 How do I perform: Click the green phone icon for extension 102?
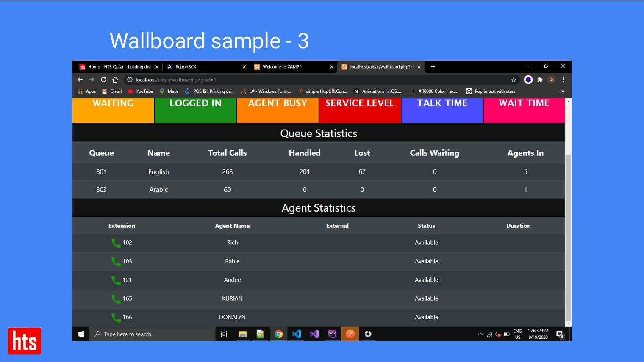(116, 243)
